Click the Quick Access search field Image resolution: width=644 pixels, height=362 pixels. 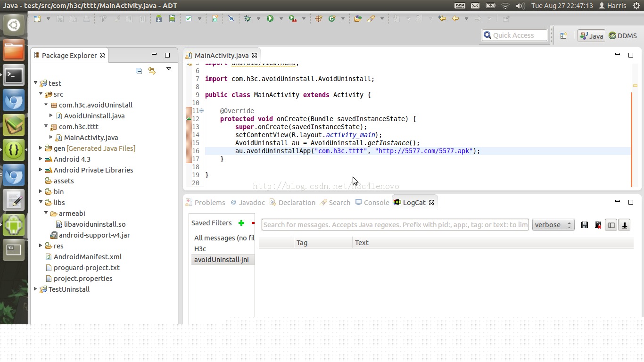coord(515,35)
